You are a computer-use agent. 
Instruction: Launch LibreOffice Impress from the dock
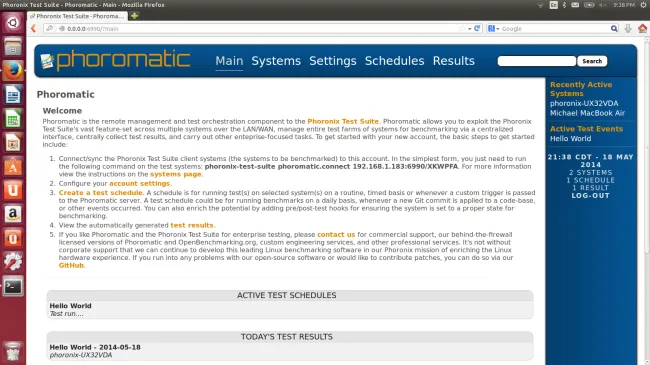click(x=13, y=143)
